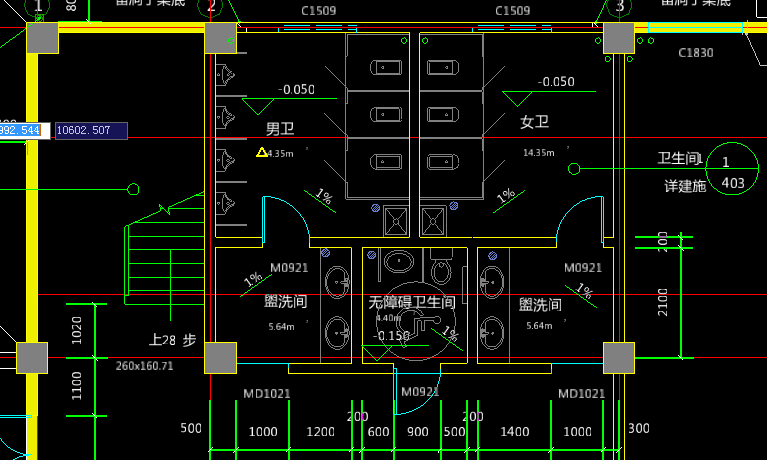Select the mop sink square in the women's room

click(x=433, y=222)
